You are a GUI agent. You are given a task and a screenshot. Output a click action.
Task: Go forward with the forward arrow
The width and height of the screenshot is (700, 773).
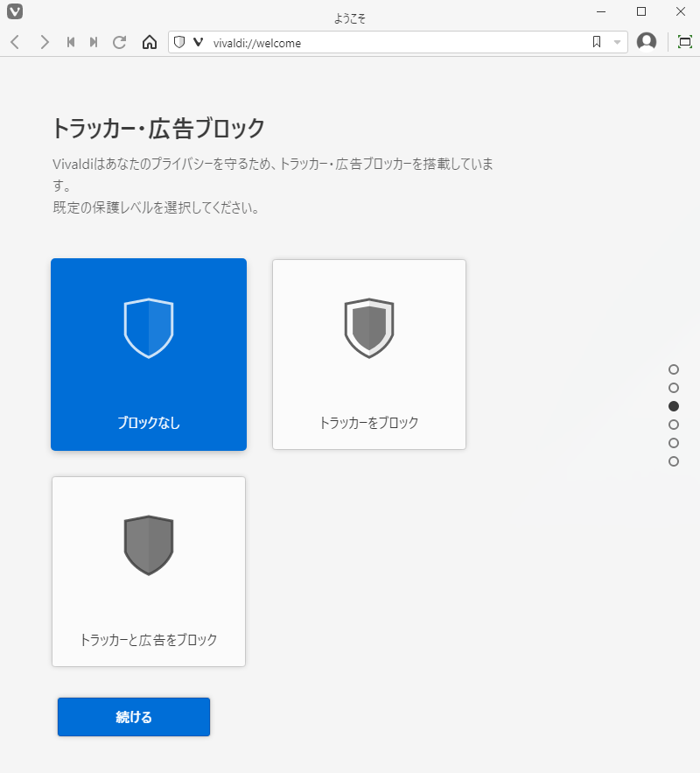pos(45,42)
